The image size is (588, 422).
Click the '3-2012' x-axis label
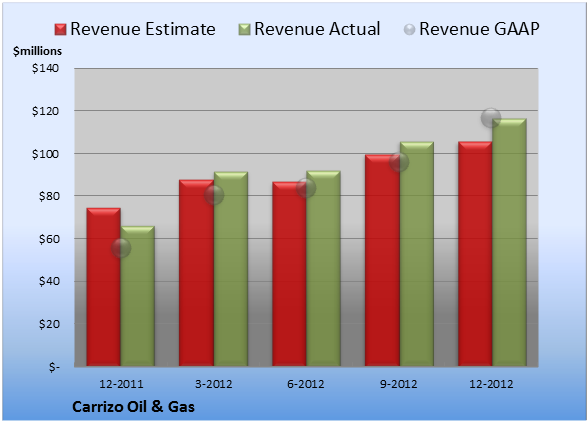(214, 384)
